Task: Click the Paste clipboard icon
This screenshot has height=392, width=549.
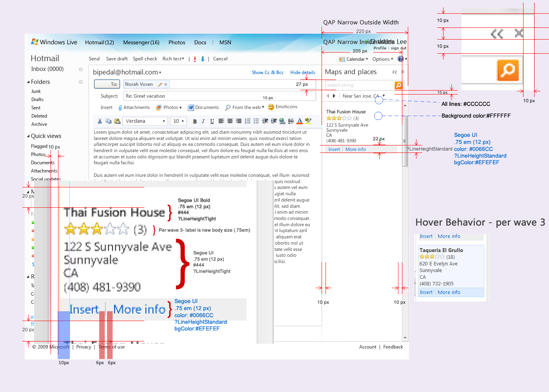Action: click(x=117, y=121)
